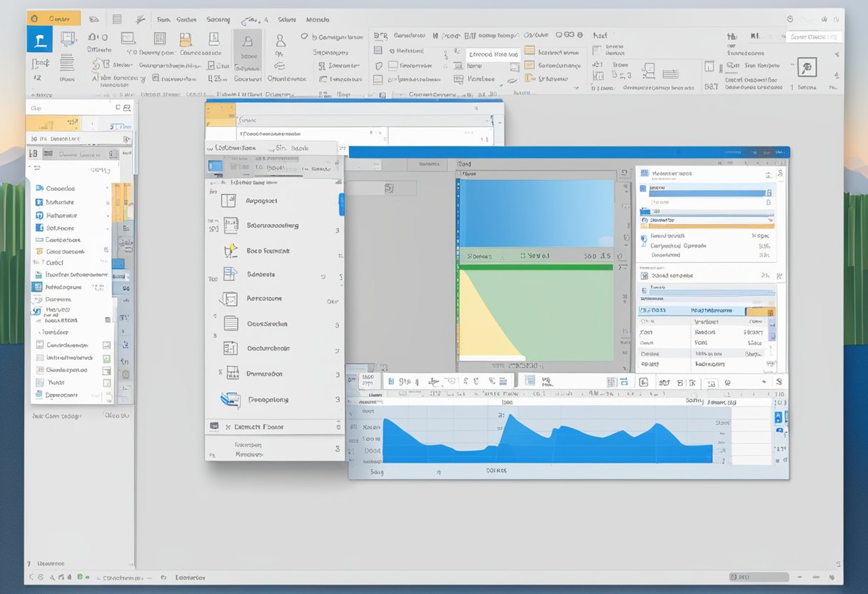The image size is (868, 594).
Task: Switch to the orange tab at the window's top-left
Action: point(54,17)
